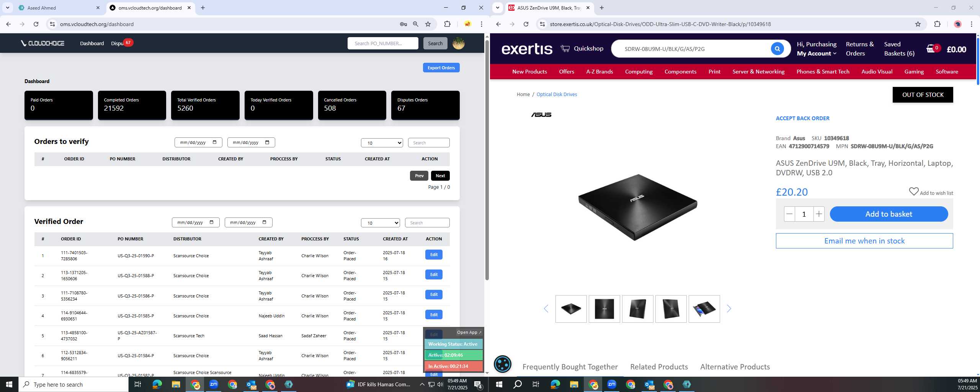Open first date picker in Orders to verify
This screenshot has height=392, width=980.
click(198, 142)
